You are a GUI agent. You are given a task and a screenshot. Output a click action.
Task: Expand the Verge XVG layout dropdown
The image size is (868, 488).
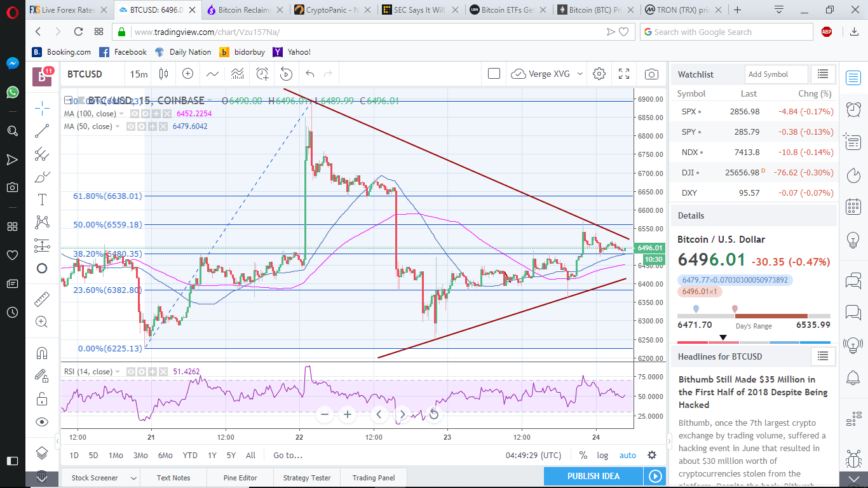pyautogui.click(x=580, y=74)
